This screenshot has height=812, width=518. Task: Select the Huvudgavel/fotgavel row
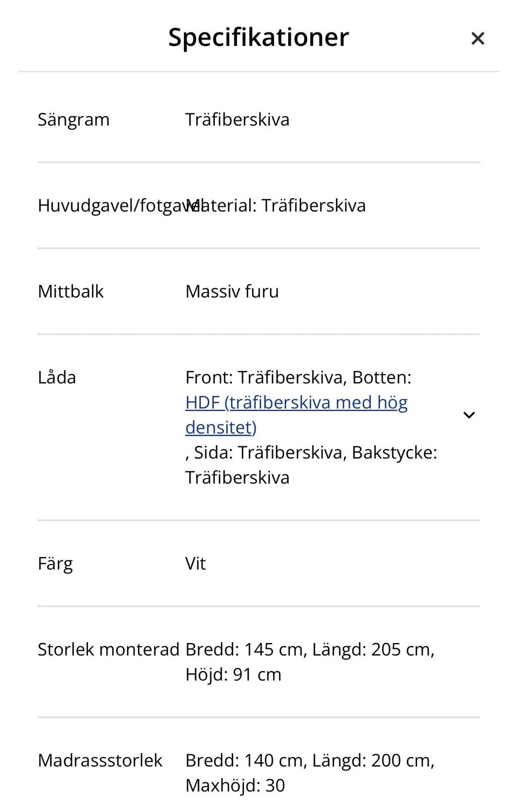pos(108,206)
